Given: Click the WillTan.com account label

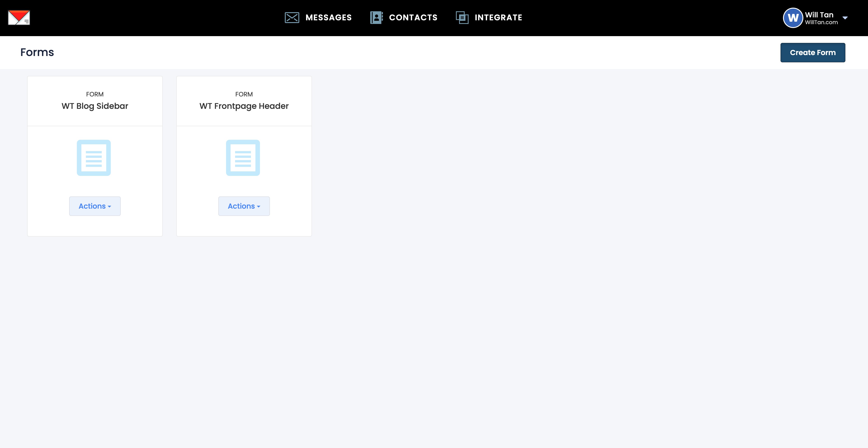Looking at the screenshot, I should point(821,22).
